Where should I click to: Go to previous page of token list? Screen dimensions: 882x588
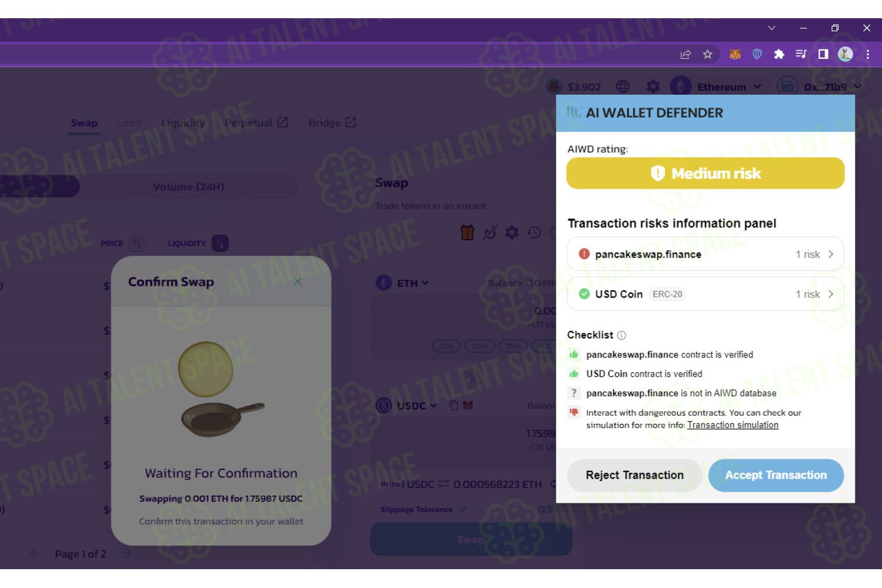pos(34,553)
